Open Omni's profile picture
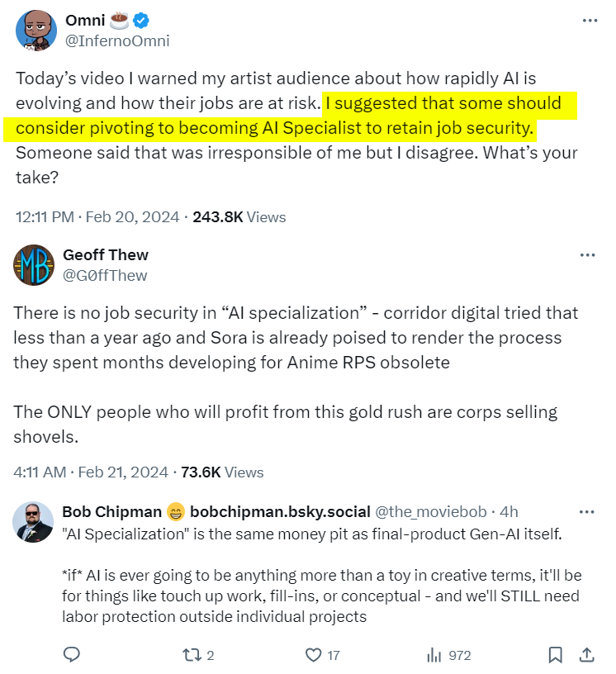 (x=35, y=31)
